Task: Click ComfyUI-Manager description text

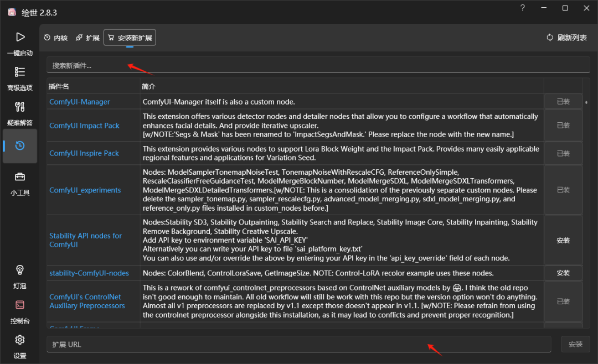Action: (219, 102)
